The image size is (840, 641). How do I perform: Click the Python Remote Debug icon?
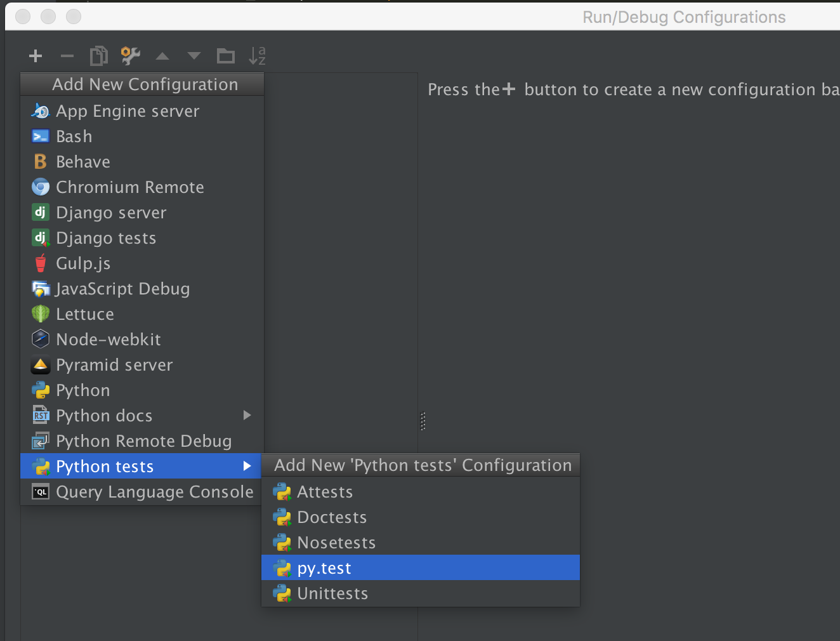41,440
